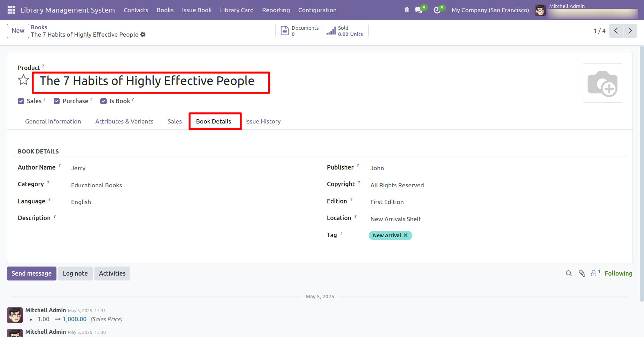
Task: Open the company switcher My Company (San Francisco)
Action: [490, 10]
